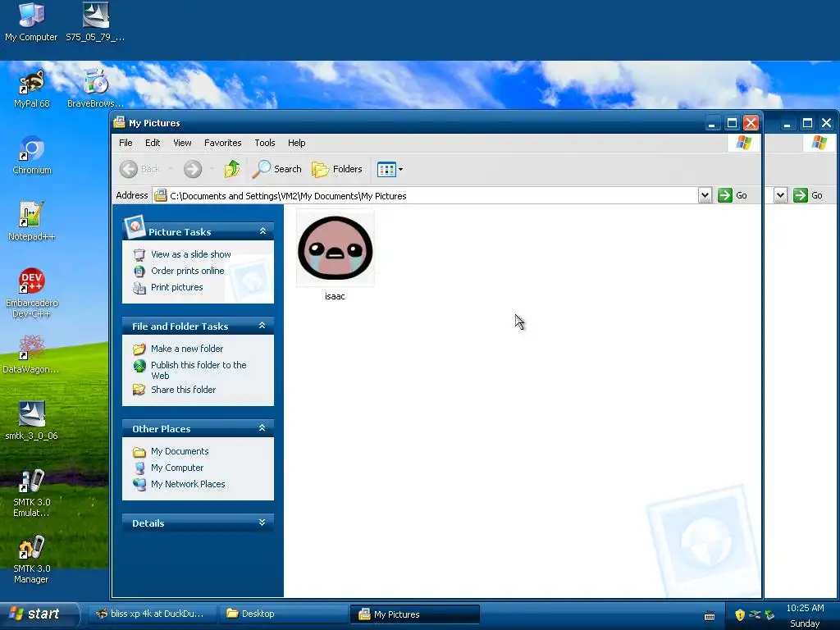Click the My Pictures taskbar button

pos(415,614)
